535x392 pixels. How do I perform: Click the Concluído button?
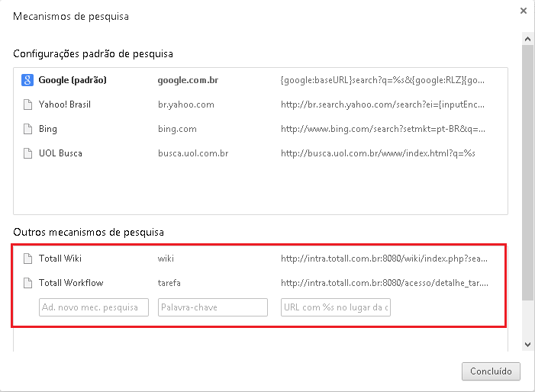tap(491, 371)
